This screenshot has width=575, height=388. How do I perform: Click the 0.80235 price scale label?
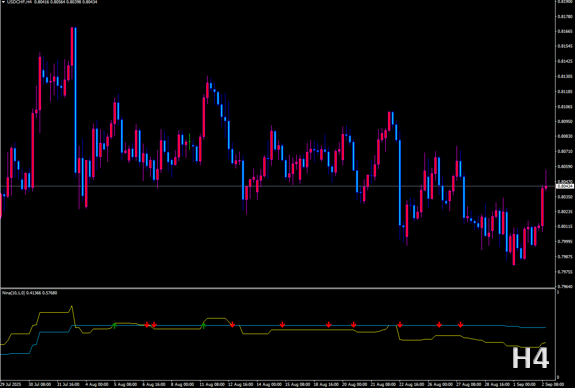pyautogui.click(x=565, y=212)
